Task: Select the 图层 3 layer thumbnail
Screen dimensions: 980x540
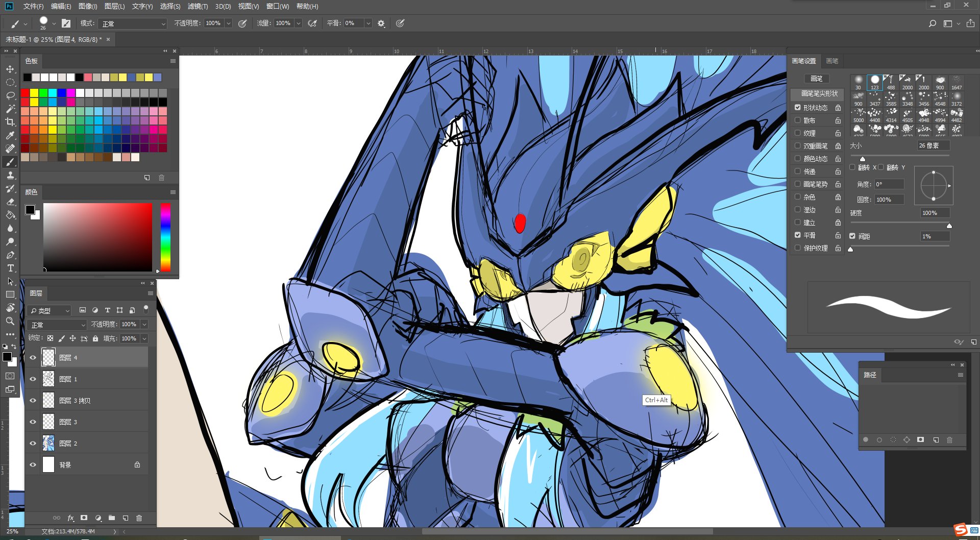Action: [x=48, y=422]
